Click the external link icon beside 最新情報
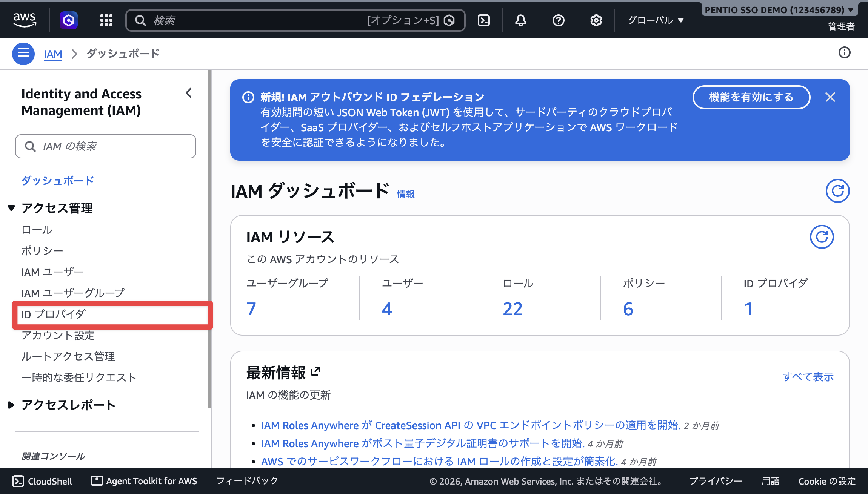This screenshot has width=868, height=494. 315,371
